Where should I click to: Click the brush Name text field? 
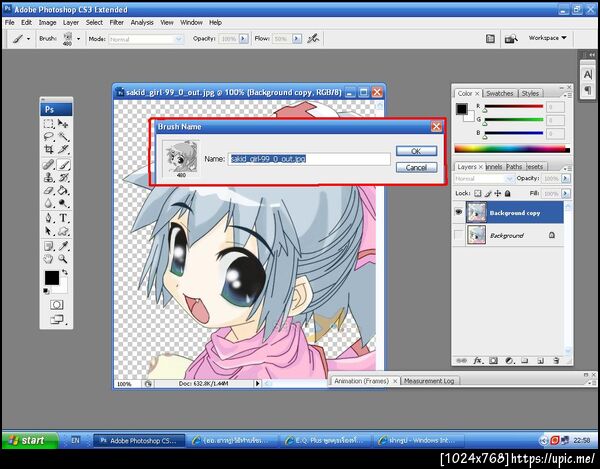pyautogui.click(x=309, y=159)
